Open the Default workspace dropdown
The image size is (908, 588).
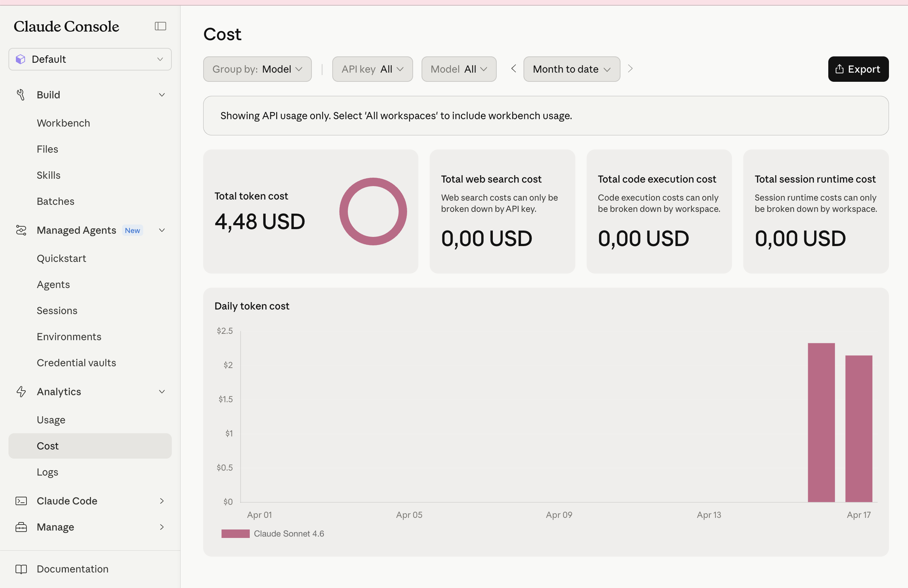pos(90,59)
